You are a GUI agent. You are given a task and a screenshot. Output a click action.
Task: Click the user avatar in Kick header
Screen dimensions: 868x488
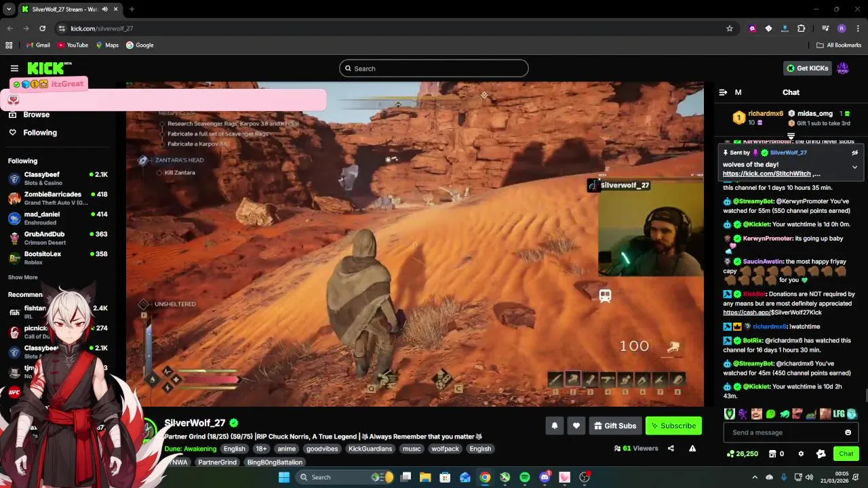point(843,68)
